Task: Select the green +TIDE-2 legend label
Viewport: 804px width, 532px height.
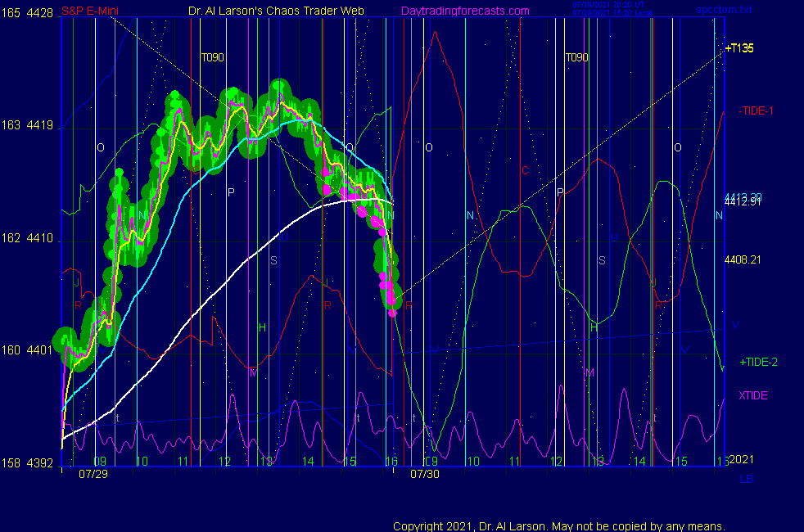Action: point(758,363)
